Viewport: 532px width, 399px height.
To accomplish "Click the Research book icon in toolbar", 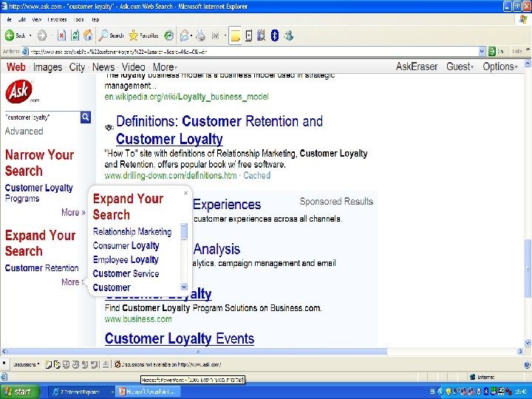I will click(x=261, y=35).
